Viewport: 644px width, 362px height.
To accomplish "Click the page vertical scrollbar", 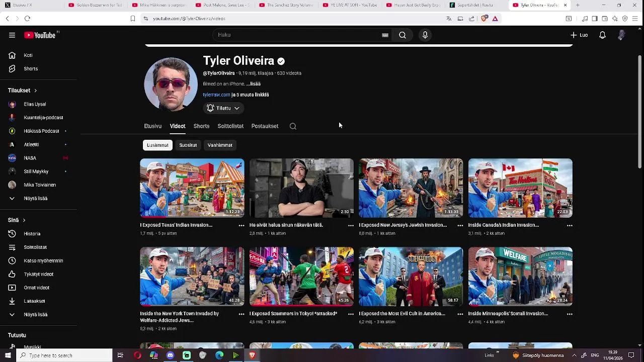I will click(640, 111).
